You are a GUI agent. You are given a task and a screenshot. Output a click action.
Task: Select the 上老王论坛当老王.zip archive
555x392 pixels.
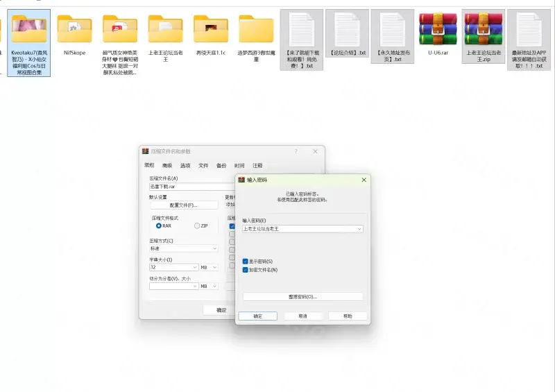tap(483, 29)
